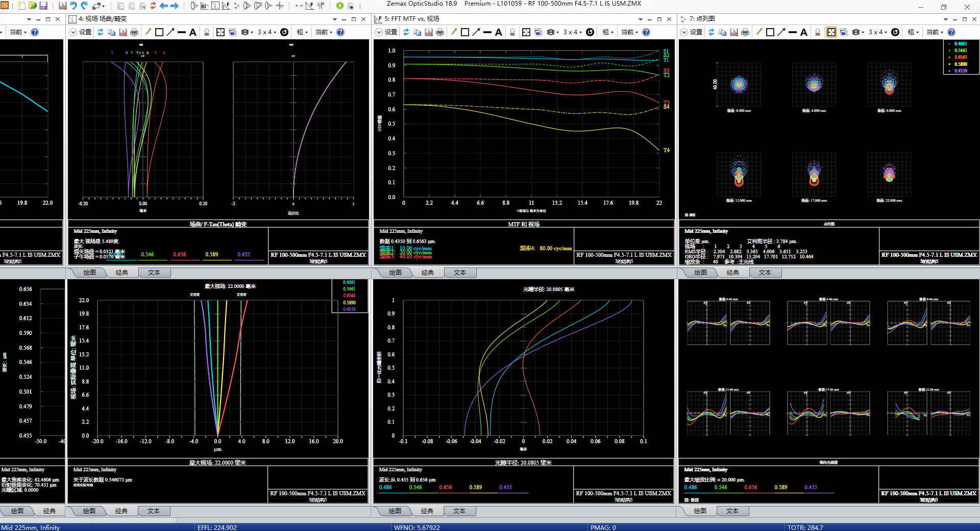The height and width of the screenshot is (531, 980).
Task: Click the EFFL: 224.902 status bar value
Action: click(x=217, y=527)
